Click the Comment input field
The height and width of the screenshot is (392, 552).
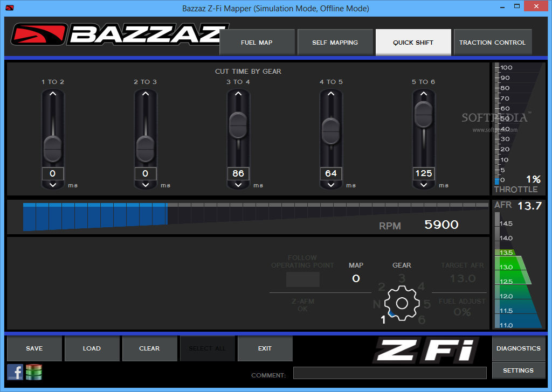(x=390, y=373)
